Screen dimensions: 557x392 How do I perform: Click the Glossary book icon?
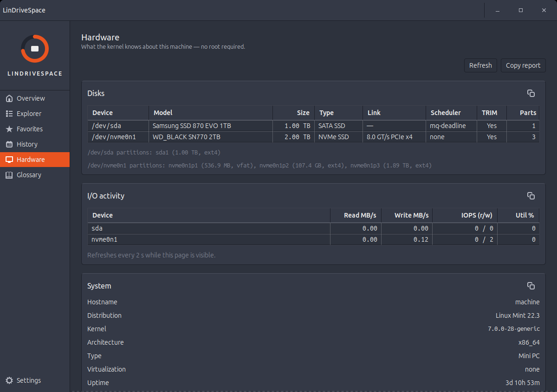[9, 175]
